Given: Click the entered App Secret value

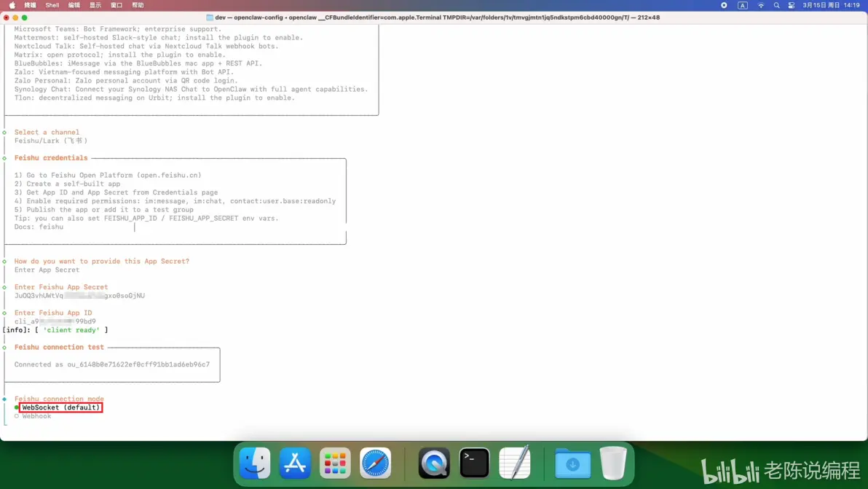Looking at the screenshot, I should tap(79, 296).
